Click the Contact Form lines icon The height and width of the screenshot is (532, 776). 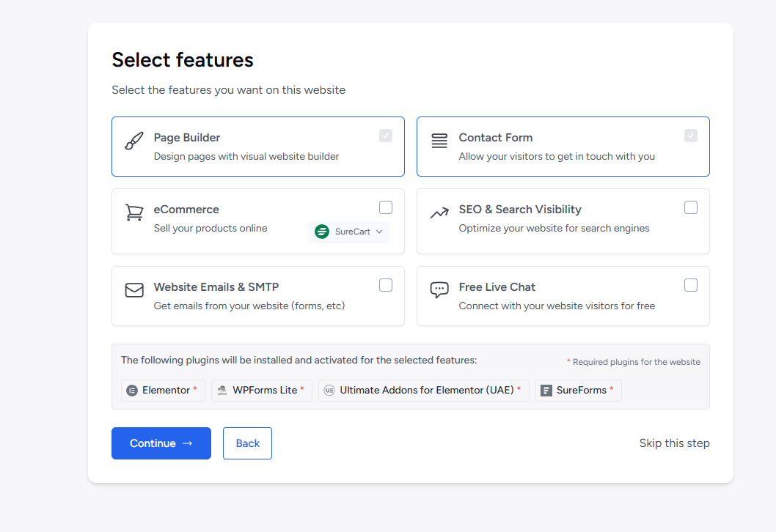click(439, 141)
